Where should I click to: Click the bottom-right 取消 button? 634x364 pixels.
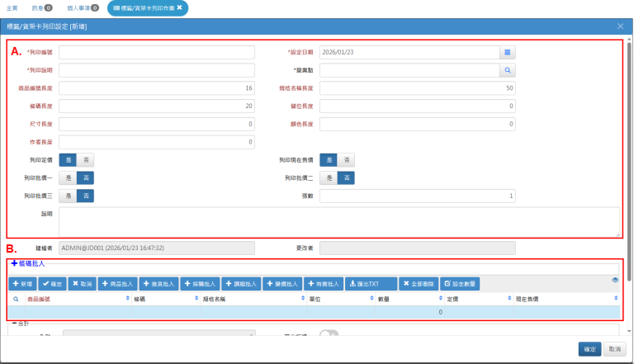pyautogui.click(x=614, y=349)
